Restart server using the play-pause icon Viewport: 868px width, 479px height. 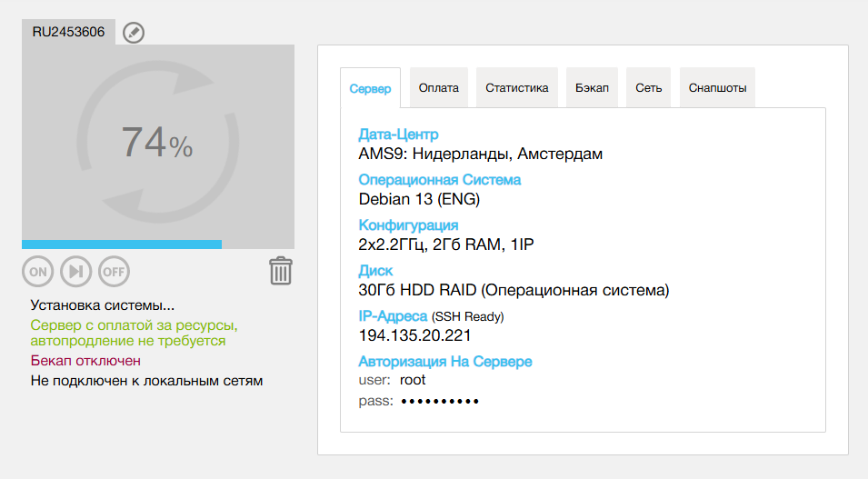point(75,272)
